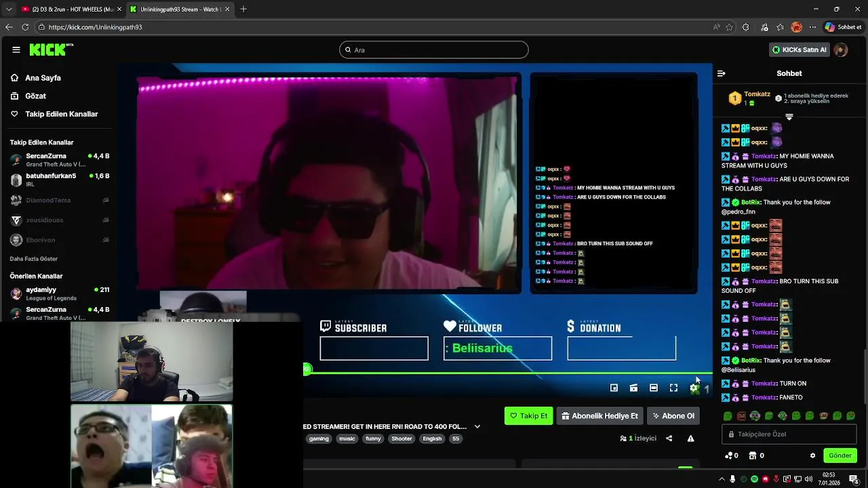Click Abonelik Hediye Et button

tap(599, 415)
